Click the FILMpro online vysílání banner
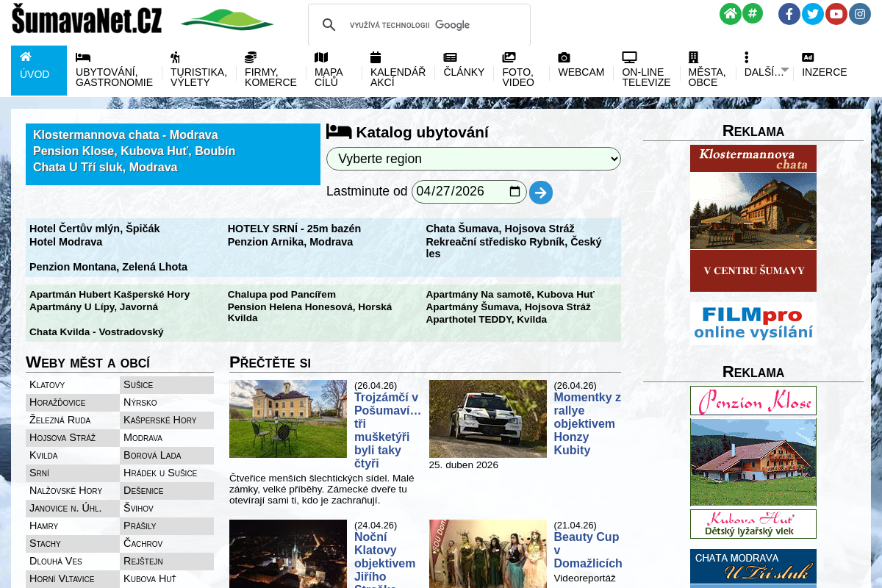The height and width of the screenshot is (588, 882). coord(753,323)
